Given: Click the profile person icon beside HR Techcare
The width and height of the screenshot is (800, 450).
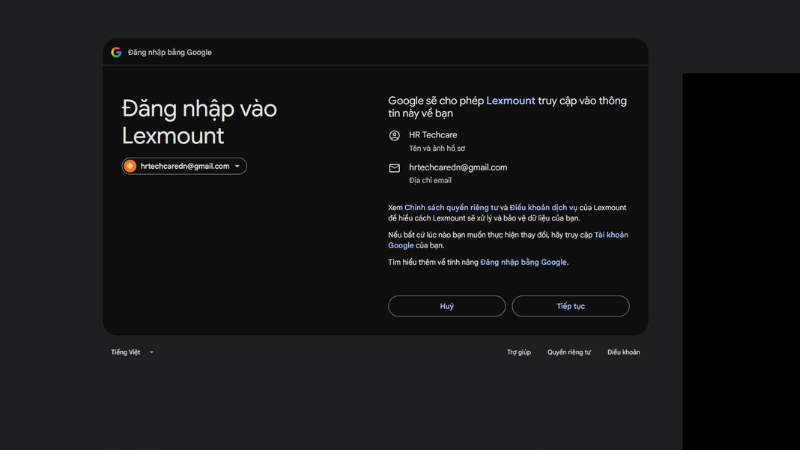Looking at the screenshot, I should tap(394, 135).
